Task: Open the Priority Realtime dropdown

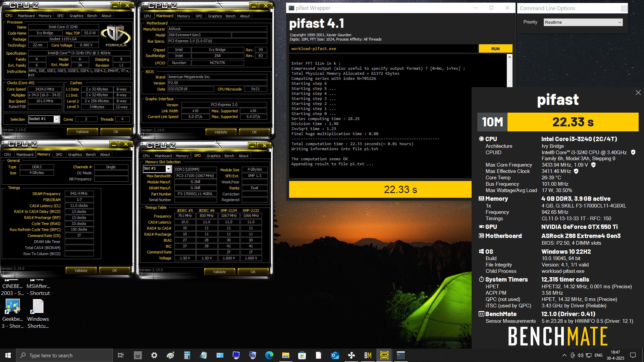Action: [583, 22]
